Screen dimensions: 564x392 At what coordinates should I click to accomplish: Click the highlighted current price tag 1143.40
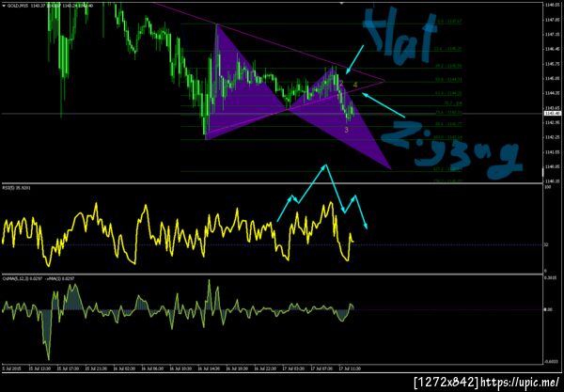pos(553,114)
